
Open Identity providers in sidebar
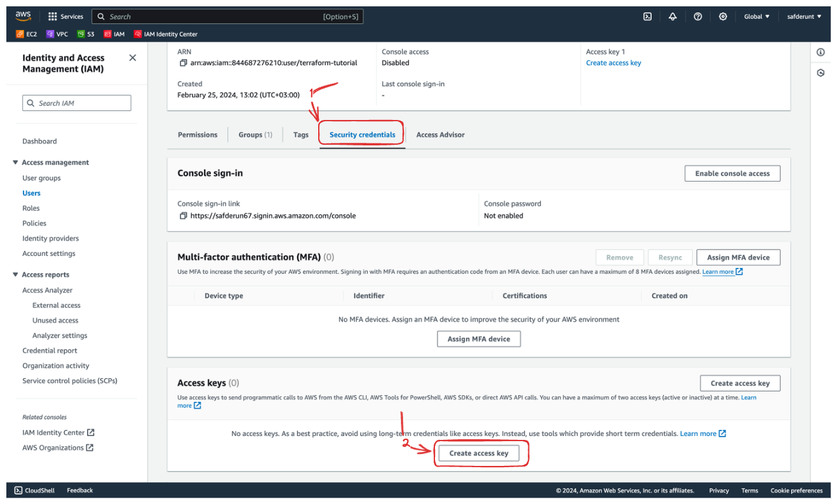51,239
